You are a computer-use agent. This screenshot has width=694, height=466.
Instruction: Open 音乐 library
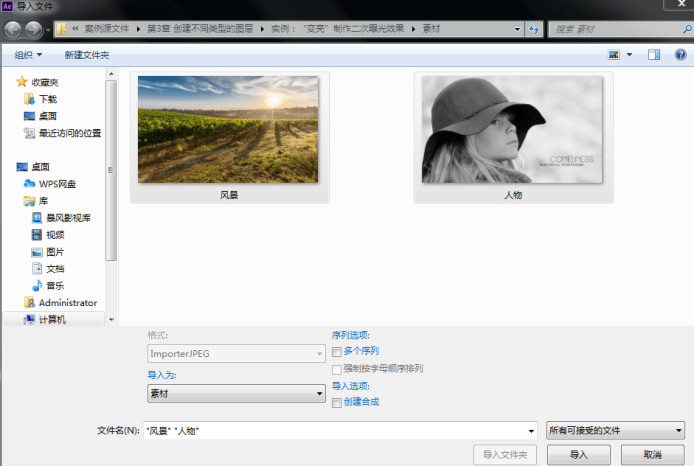(48, 285)
